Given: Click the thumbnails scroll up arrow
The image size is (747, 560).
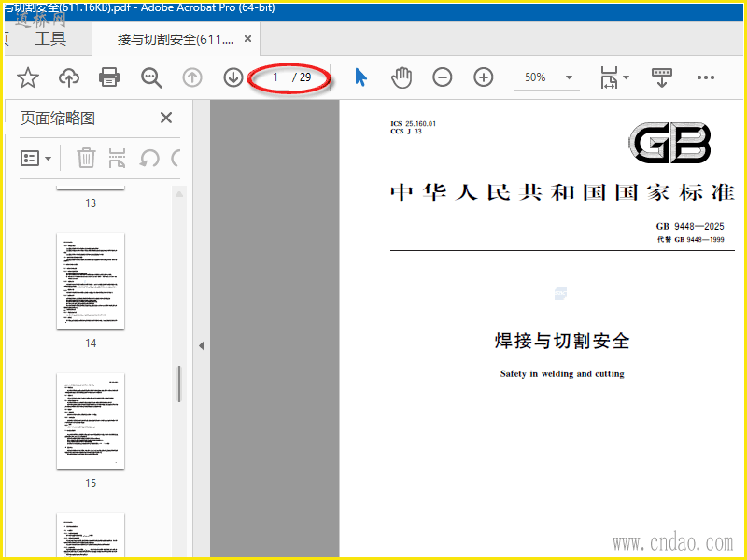Looking at the screenshot, I should click(x=179, y=194).
